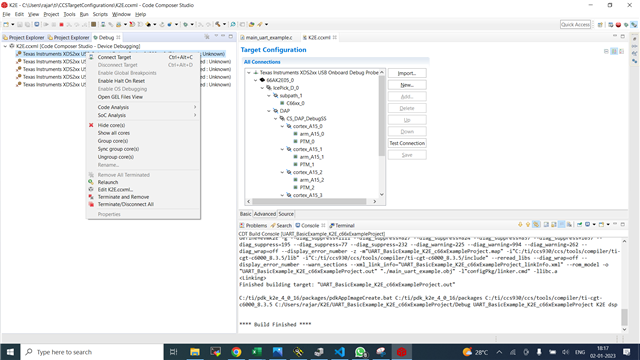Click the New file icon in the toolbar
Image resolution: width=640 pixels, height=360 pixels.
click(6, 24)
